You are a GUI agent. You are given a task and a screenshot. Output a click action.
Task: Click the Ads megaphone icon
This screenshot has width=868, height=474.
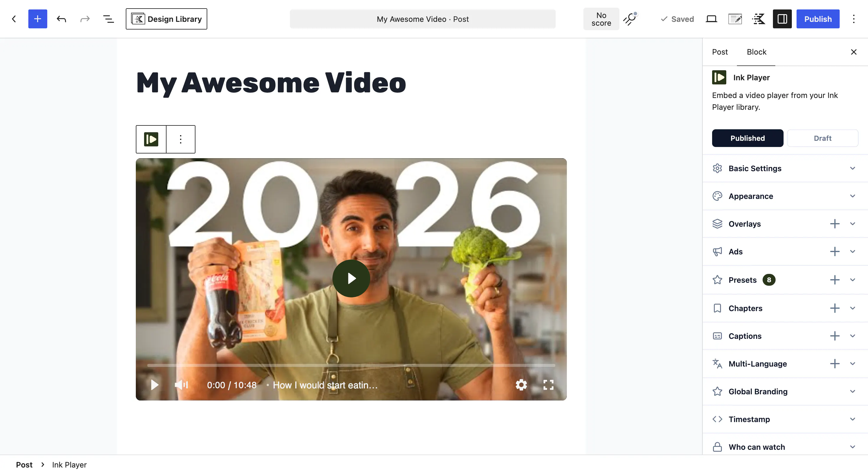(x=717, y=251)
